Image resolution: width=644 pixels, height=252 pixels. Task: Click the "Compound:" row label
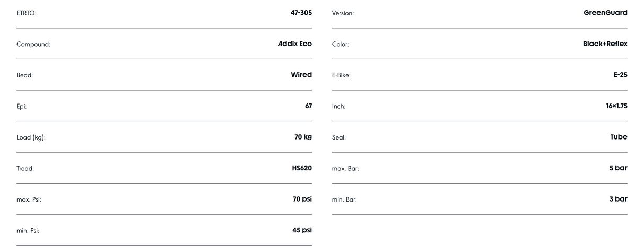[33, 45]
